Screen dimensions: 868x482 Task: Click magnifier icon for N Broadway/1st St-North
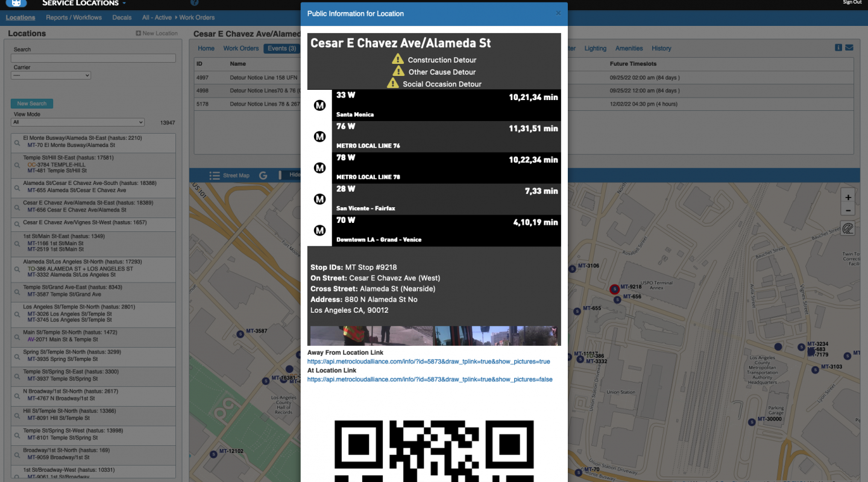tap(17, 395)
